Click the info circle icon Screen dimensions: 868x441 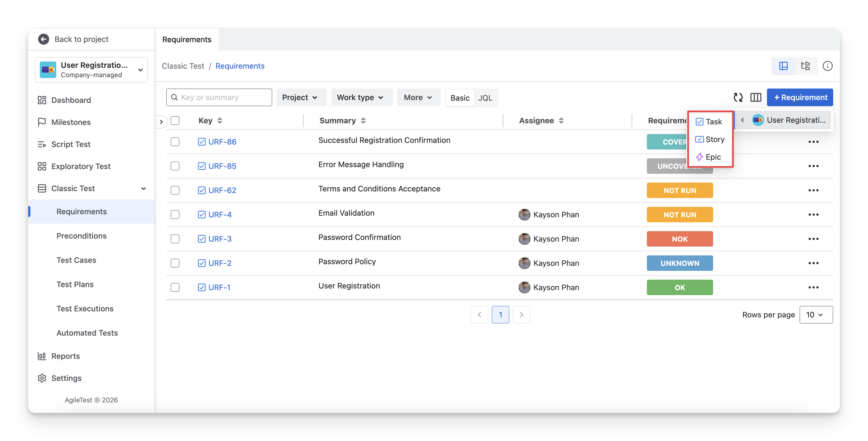pos(827,66)
